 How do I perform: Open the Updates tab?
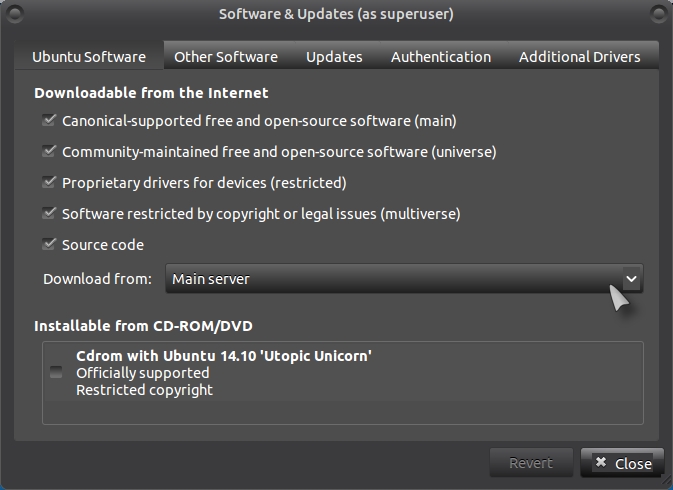point(334,57)
